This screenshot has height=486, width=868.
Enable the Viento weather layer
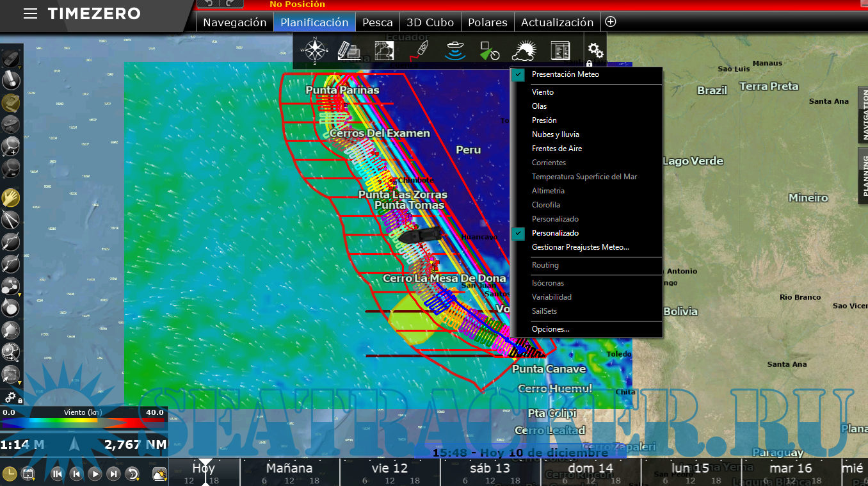click(542, 92)
